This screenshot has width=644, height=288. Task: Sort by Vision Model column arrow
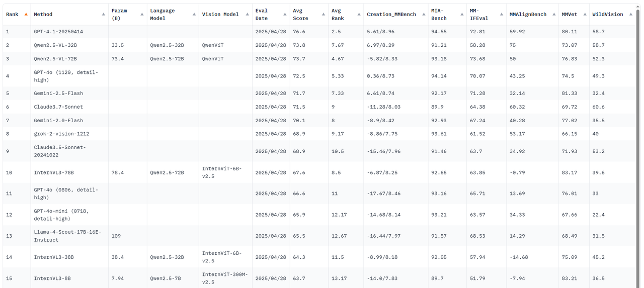pyautogui.click(x=248, y=14)
